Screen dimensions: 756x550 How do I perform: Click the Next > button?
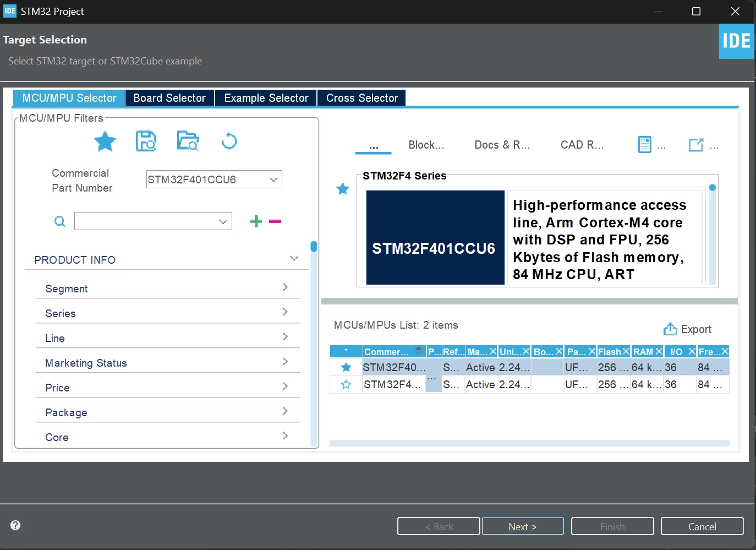click(523, 526)
